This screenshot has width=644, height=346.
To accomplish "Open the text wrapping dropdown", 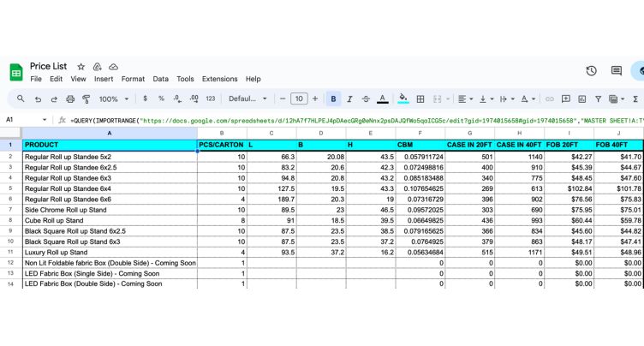I will 507,99.
